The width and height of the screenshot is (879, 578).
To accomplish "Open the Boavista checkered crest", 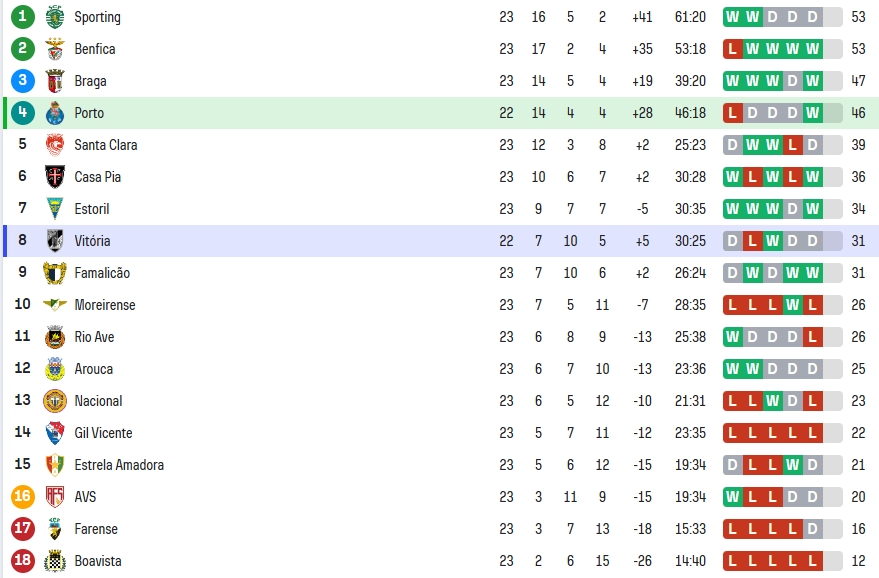I will click(55, 561).
